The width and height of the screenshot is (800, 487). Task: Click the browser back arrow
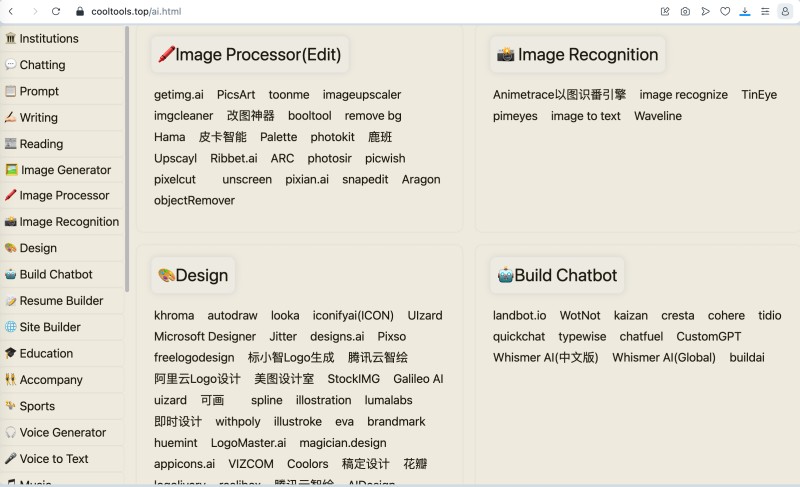pos(11,11)
